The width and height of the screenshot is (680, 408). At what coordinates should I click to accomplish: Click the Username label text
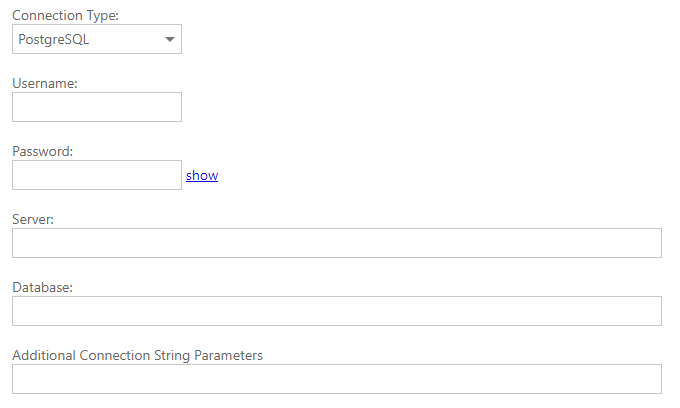[45, 83]
